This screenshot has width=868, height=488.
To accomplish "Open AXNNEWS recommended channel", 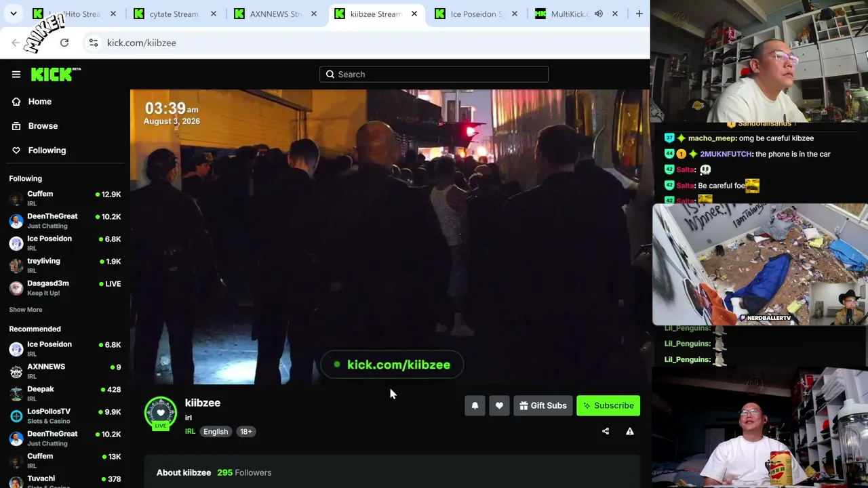I will 65,371.
